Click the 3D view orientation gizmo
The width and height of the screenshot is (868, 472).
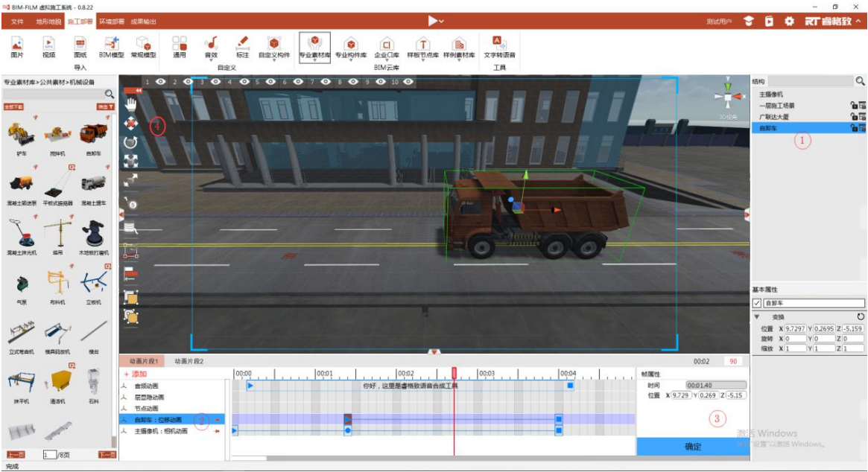tap(728, 98)
